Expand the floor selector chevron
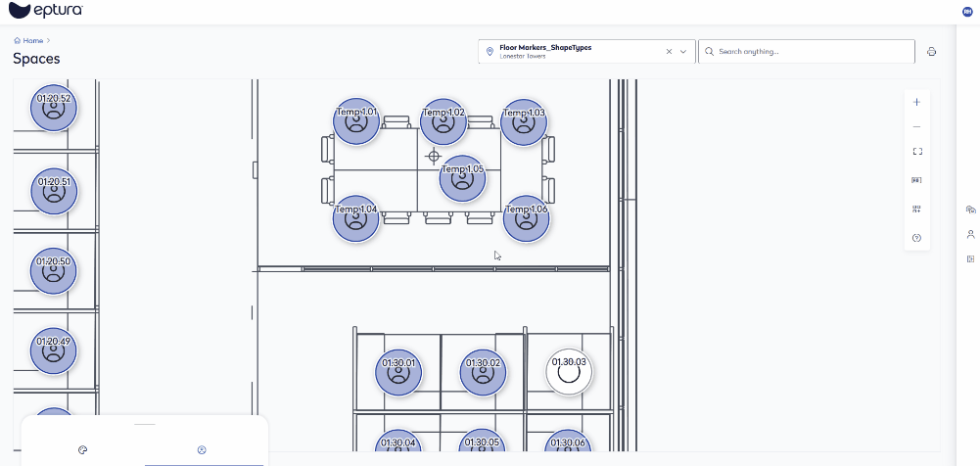The width and height of the screenshot is (980, 466). 683,52
